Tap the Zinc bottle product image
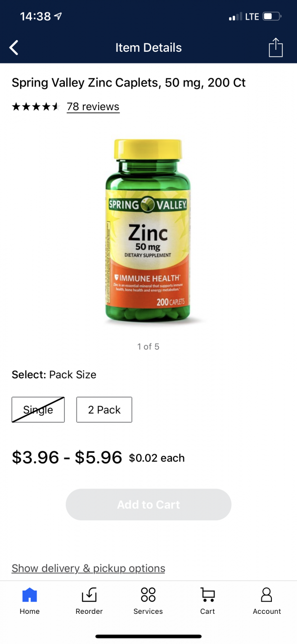Screen dimensions: 297x644 click(148, 231)
